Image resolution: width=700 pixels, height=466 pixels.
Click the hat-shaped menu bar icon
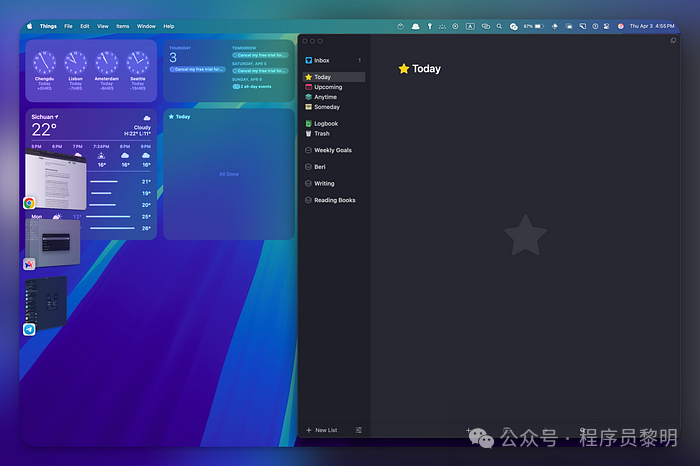pos(415,26)
